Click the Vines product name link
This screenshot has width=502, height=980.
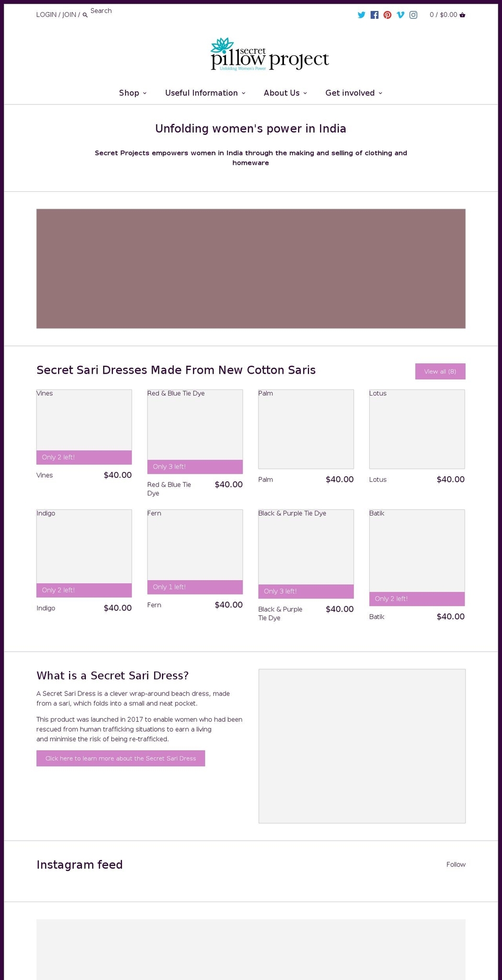pos(44,475)
